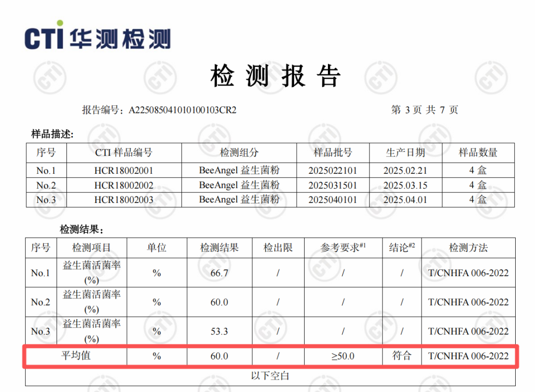
Task: Click the green dot above the CTI logo
Action: (x=60, y=22)
